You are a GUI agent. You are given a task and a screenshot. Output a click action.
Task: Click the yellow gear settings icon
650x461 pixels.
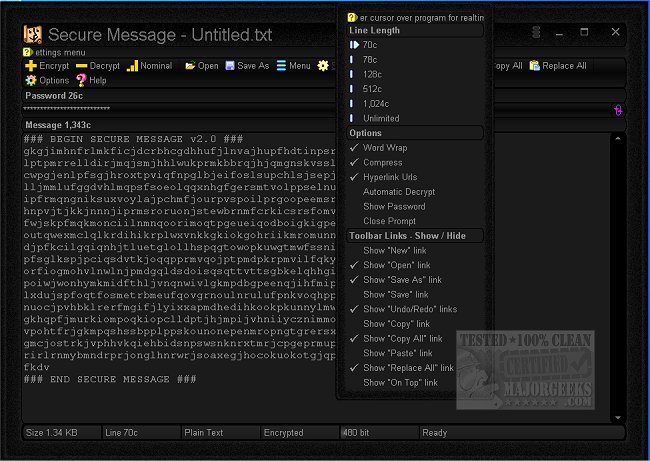[x=323, y=66]
